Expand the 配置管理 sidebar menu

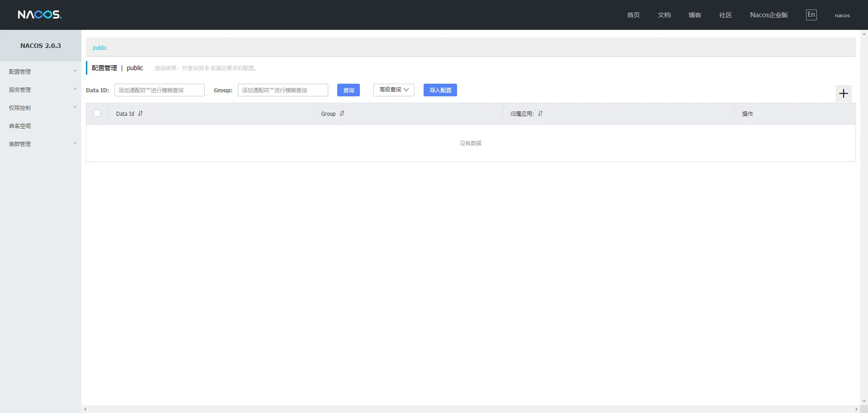41,71
